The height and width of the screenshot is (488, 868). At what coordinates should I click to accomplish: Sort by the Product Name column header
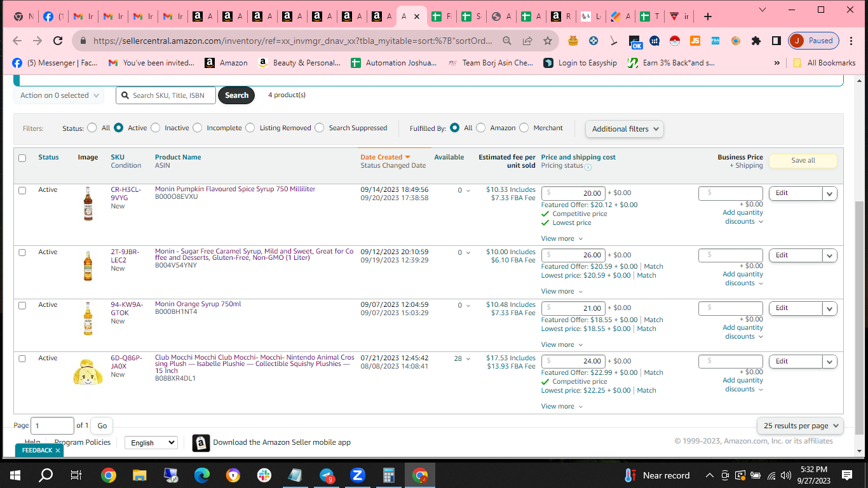[178, 157]
